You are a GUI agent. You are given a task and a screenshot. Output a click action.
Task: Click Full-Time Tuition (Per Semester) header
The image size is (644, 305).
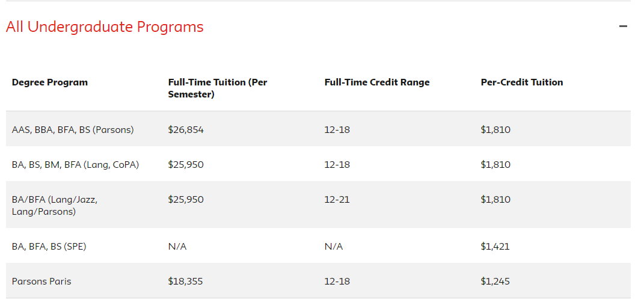[218, 88]
